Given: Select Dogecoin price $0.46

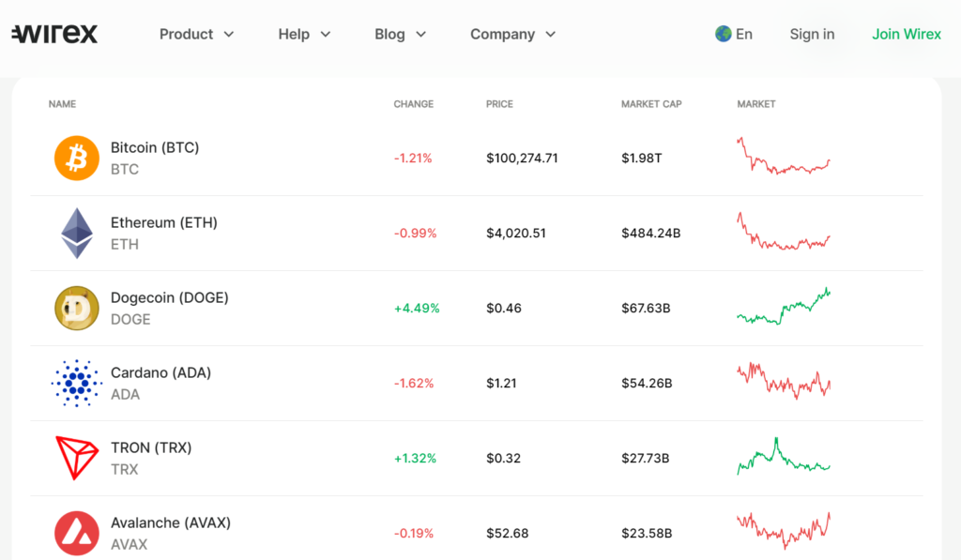Looking at the screenshot, I should (x=504, y=309).
